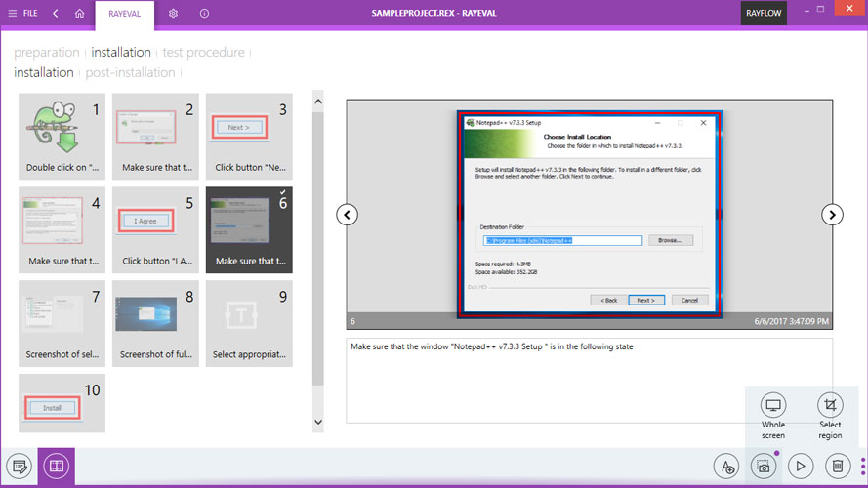Viewport: 868px width, 488px height.
Task: Capture the whole screen
Action: click(772, 416)
